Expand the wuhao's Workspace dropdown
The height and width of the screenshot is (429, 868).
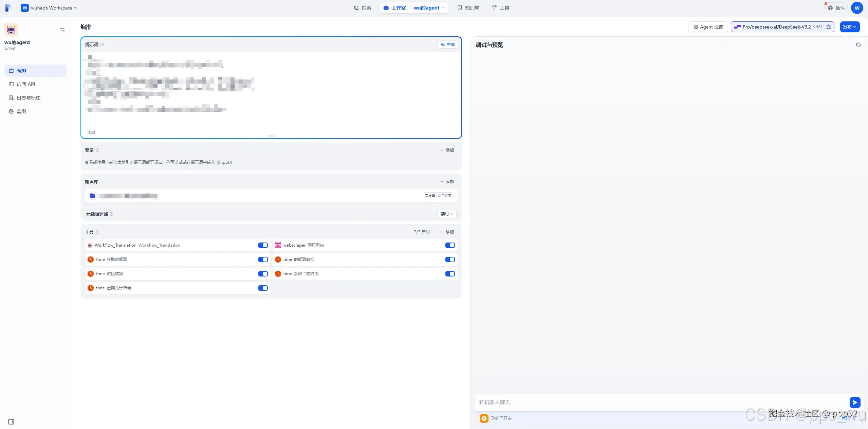coord(51,8)
